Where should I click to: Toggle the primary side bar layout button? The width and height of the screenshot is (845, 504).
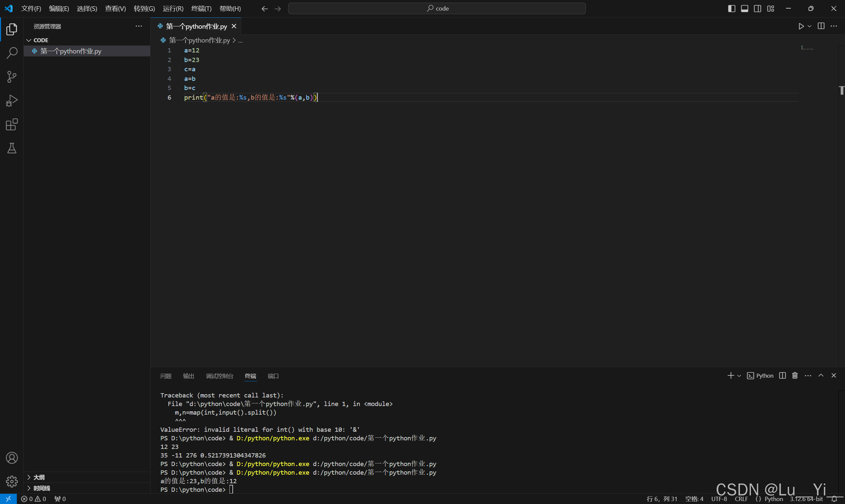tap(731, 9)
